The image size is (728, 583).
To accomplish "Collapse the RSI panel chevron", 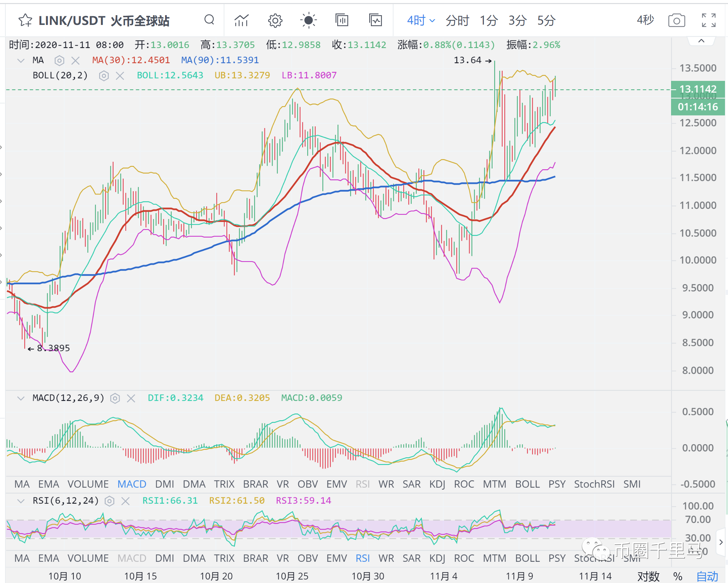I will pyautogui.click(x=21, y=500).
